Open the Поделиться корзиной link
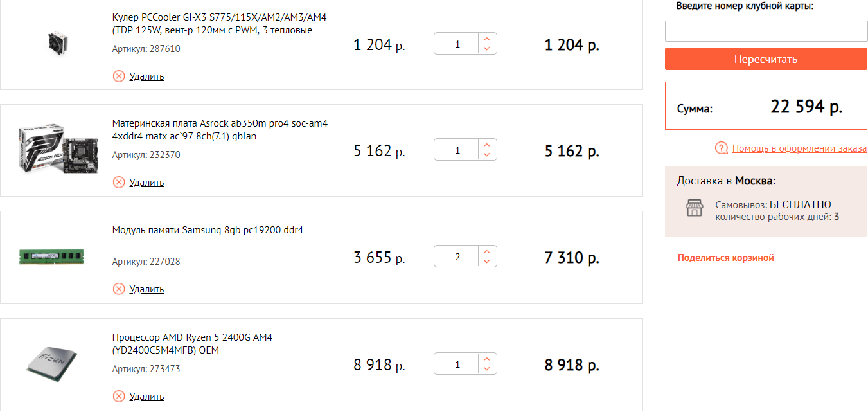Screen dimensions: 868x412 pyautogui.click(x=725, y=258)
